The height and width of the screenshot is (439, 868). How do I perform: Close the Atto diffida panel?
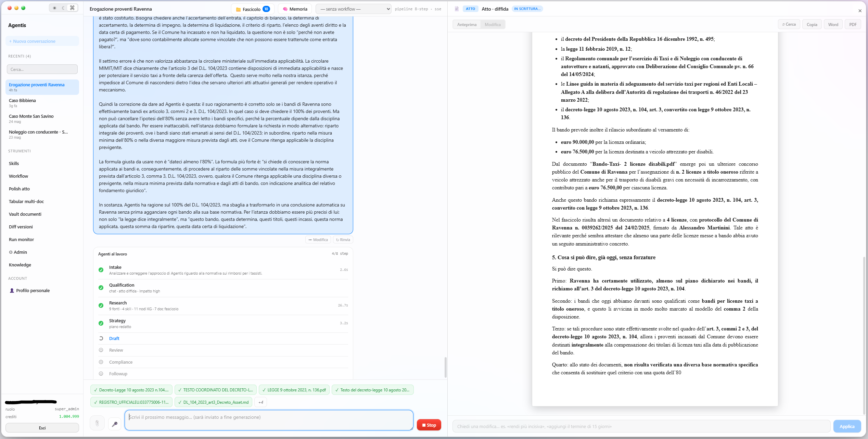coord(860,11)
